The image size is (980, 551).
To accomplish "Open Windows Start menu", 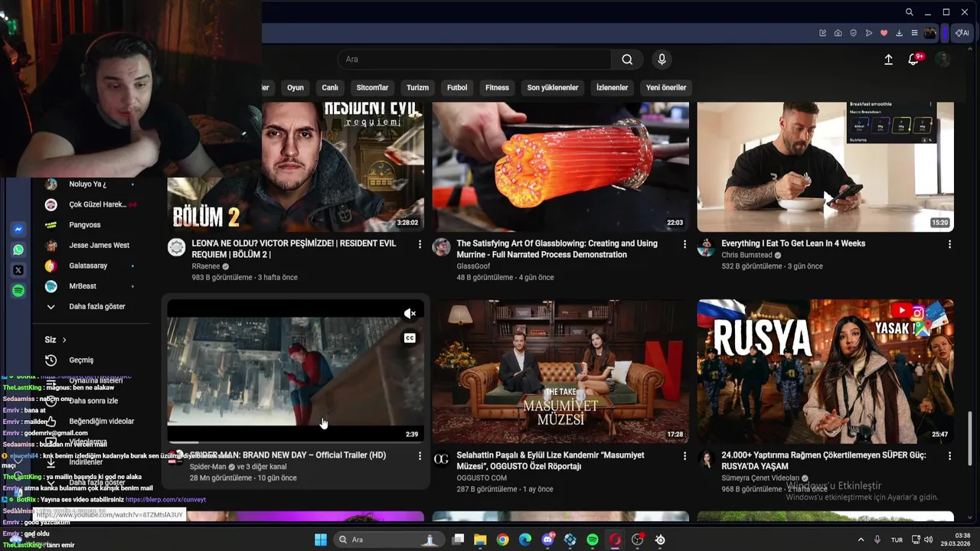I will pos(321,540).
